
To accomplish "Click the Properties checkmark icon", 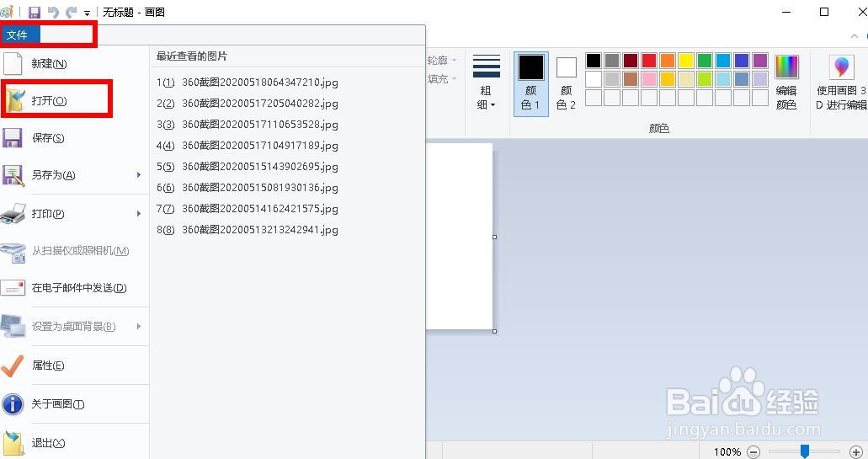I will [12, 366].
